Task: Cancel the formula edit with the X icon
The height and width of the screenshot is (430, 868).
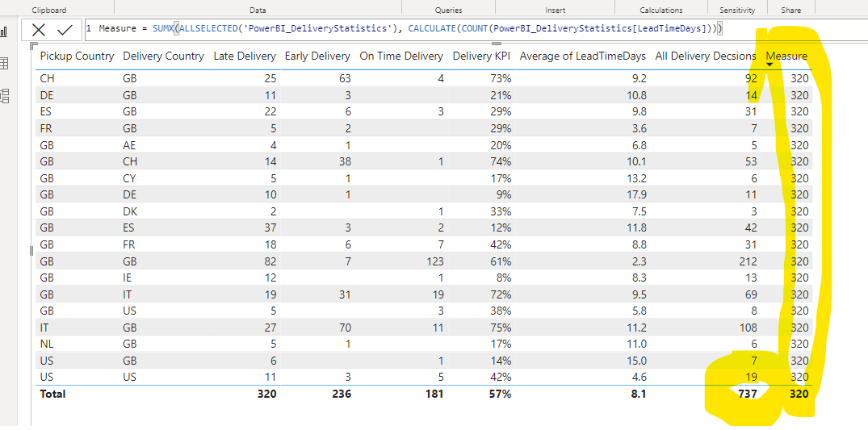Action: pyautogui.click(x=38, y=30)
